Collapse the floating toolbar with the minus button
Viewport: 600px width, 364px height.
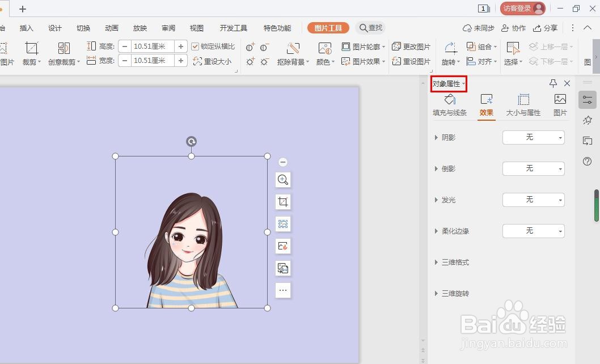tap(283, 162)
